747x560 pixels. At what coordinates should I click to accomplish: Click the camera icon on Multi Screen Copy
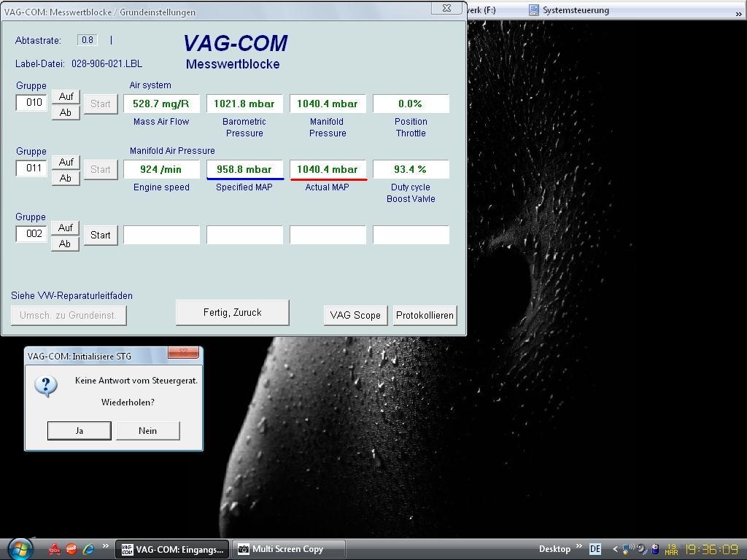coord(244,549)
